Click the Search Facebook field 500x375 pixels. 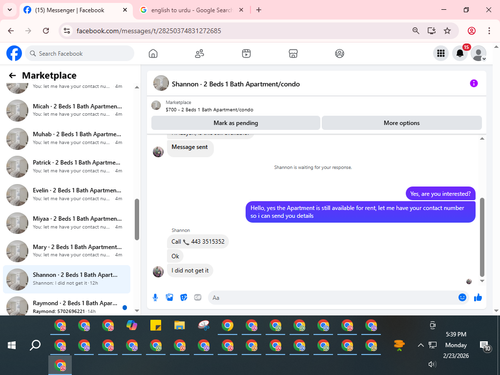coord(79,53)
